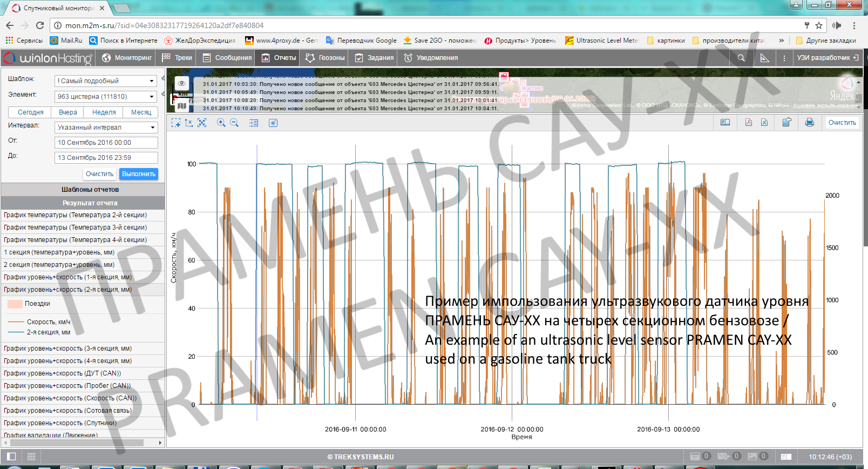The image size is (868, 469).
Task: Select the Неделя interval button
Action: [104, 112]
